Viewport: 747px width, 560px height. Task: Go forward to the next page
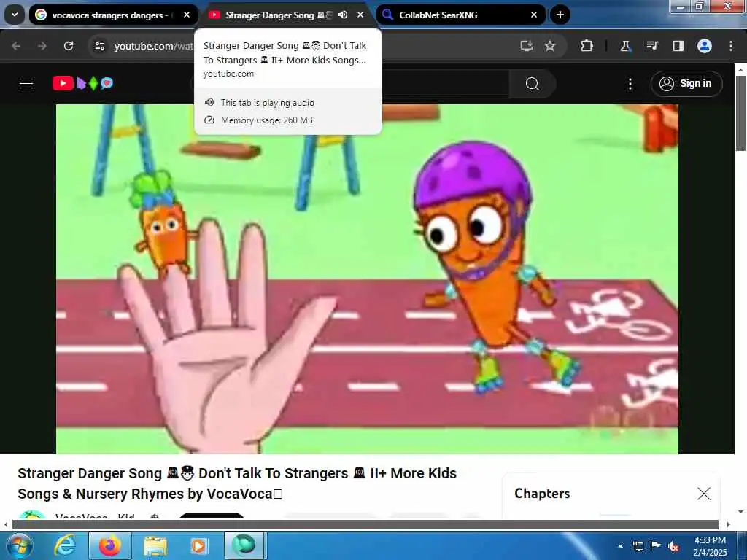42,46
